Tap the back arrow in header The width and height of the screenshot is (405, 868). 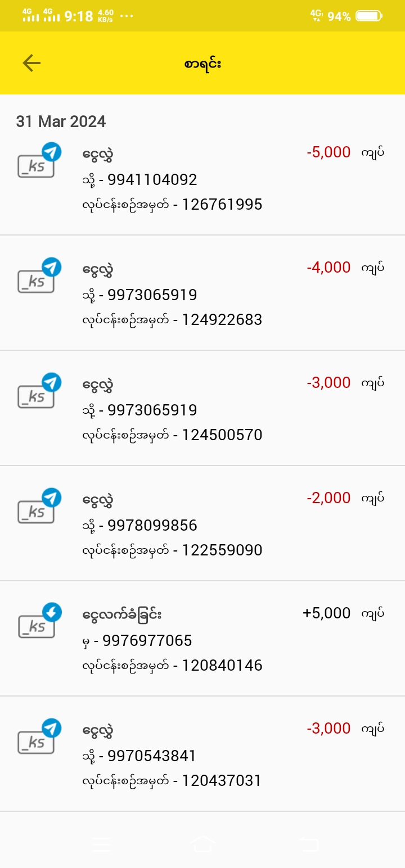click(x=31, y=63)
